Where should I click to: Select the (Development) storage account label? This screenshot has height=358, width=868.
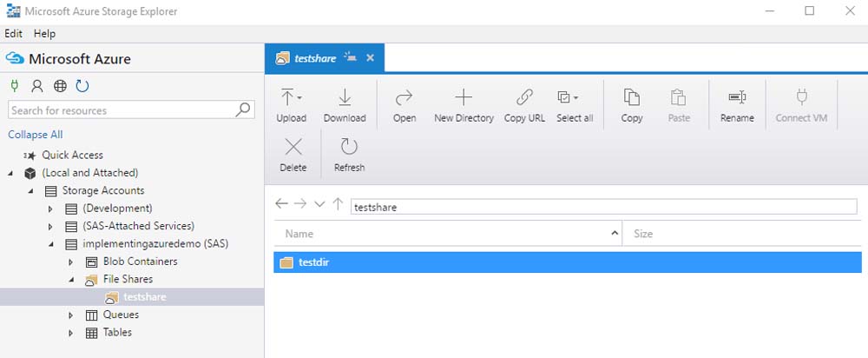[x=117, y=209]
